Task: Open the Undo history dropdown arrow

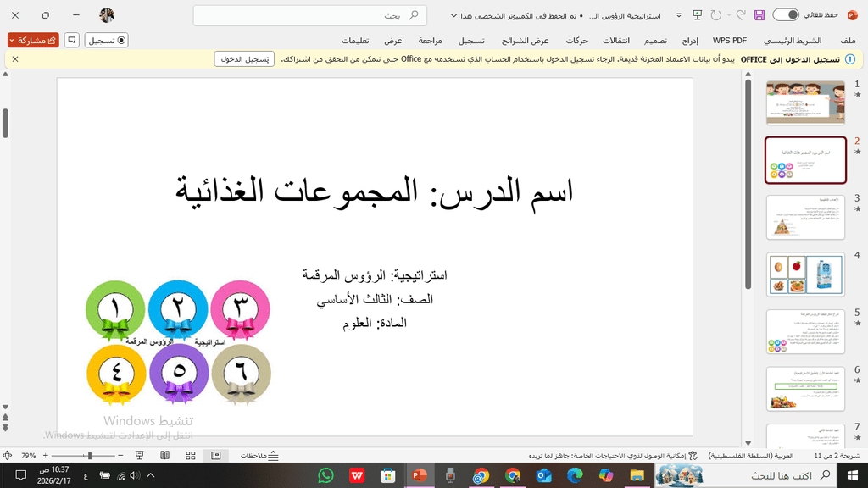Action: (728, 15)
